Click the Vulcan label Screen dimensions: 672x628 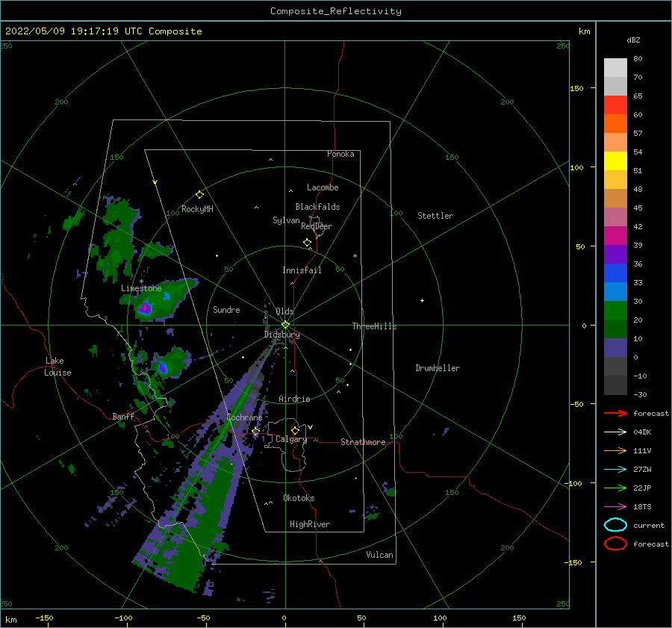pyautogui.click(x=379, y=555)
